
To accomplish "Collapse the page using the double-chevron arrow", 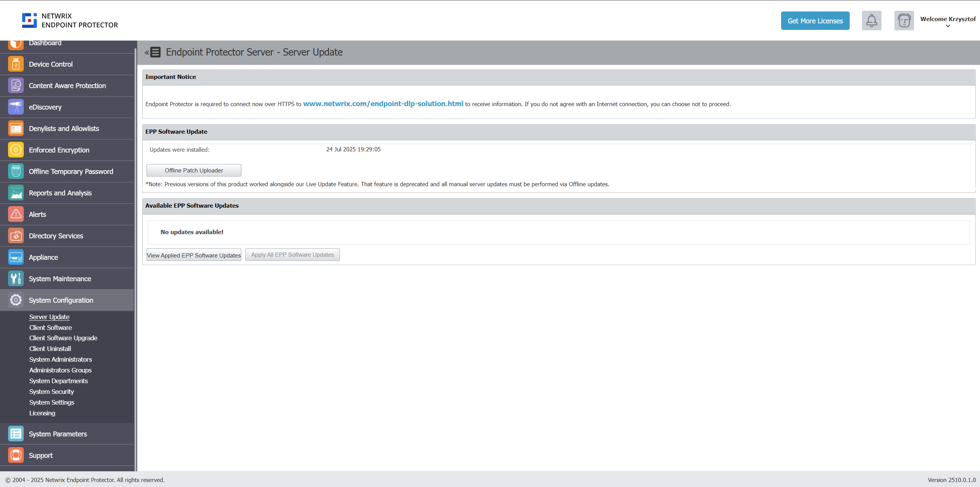I will tap(147, 52).
